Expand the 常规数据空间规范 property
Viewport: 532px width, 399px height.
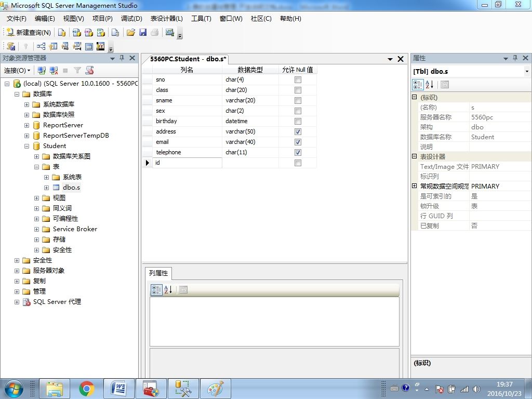[x=414, y=186]
